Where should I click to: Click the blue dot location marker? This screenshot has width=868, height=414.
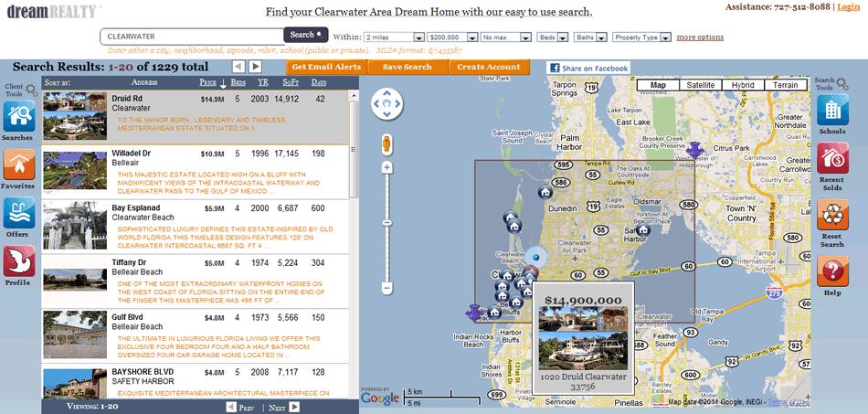[x=535, y=258]
